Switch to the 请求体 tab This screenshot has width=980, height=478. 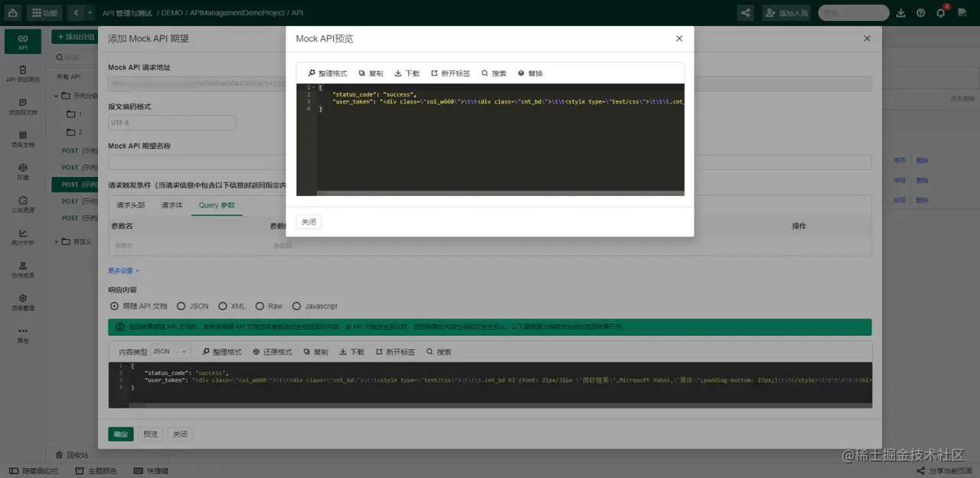tap(172, 205)
